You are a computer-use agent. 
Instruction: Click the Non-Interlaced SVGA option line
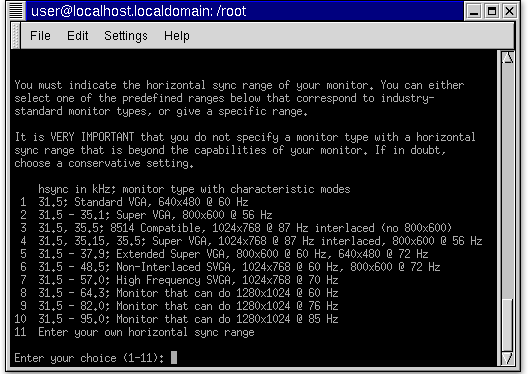(x=230, y=267)
